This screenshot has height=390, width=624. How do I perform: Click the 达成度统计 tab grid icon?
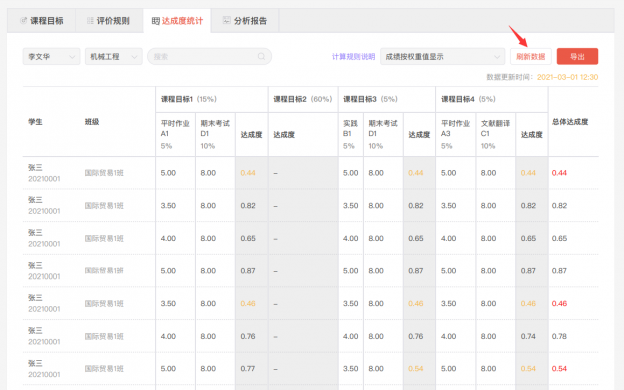156,21
